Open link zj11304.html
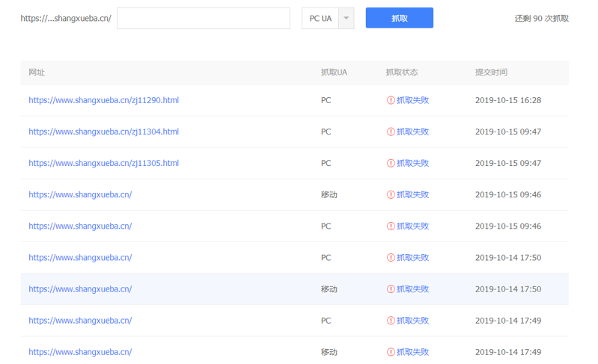This screenshot has height=364, width=598. click(x=104, y=132)
